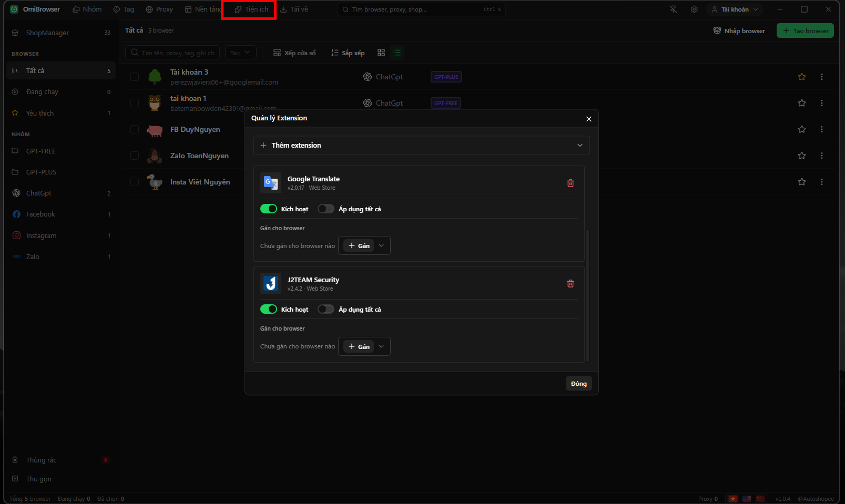Toggle Áp dụng tất cả for J2TEAM Security

[326, 309]
